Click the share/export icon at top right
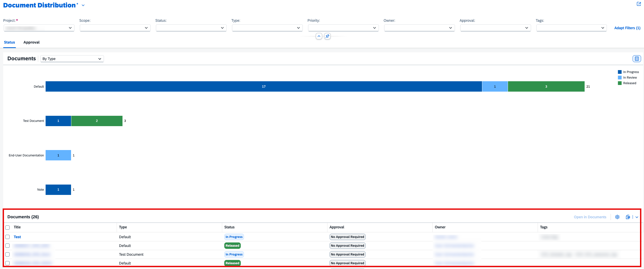Image resolution: width=644 pixels, height=269 pixels. click(639, 4)
